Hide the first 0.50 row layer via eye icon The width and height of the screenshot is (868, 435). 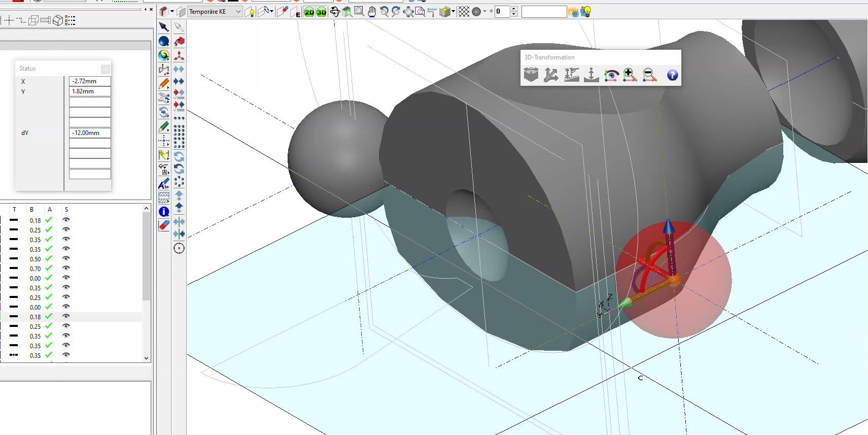(x=66, y=259)
